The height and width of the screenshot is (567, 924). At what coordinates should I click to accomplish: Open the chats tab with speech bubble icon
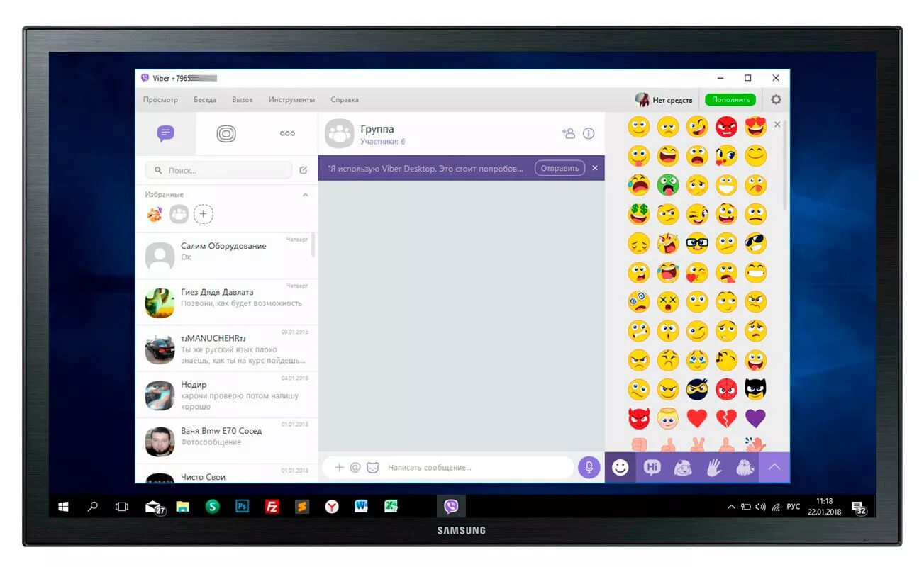(166, 133)
